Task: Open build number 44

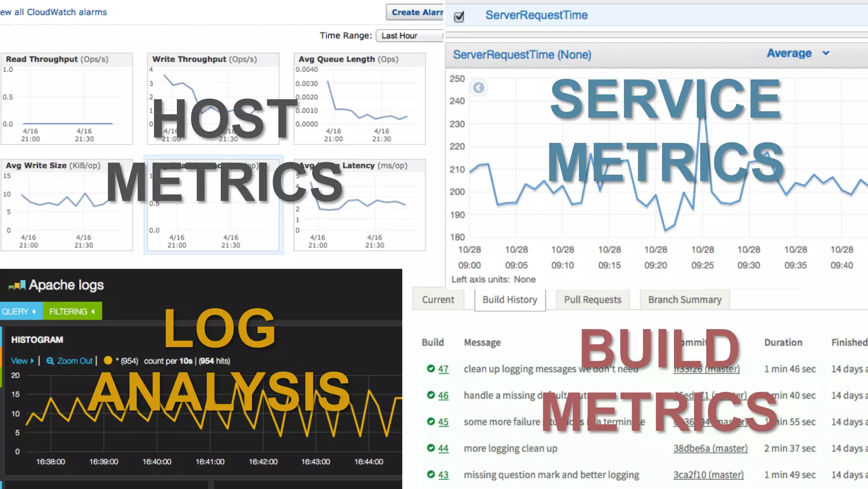Action: [x=443, y=448]
